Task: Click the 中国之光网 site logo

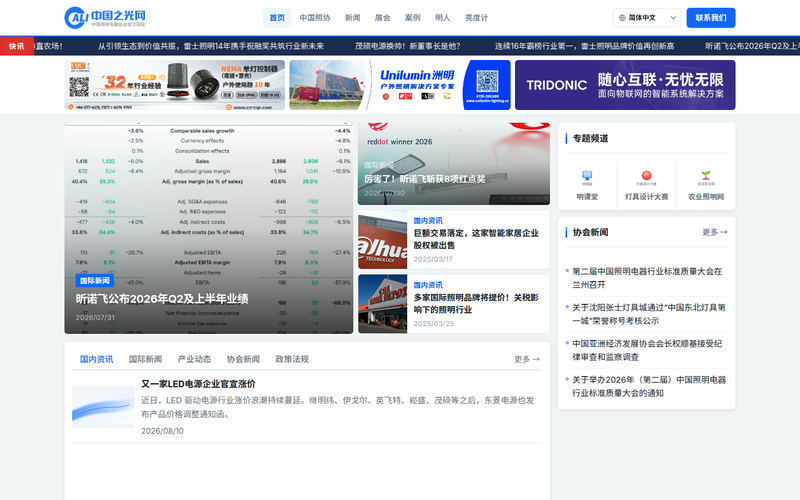Action: (x=105, y=18)
